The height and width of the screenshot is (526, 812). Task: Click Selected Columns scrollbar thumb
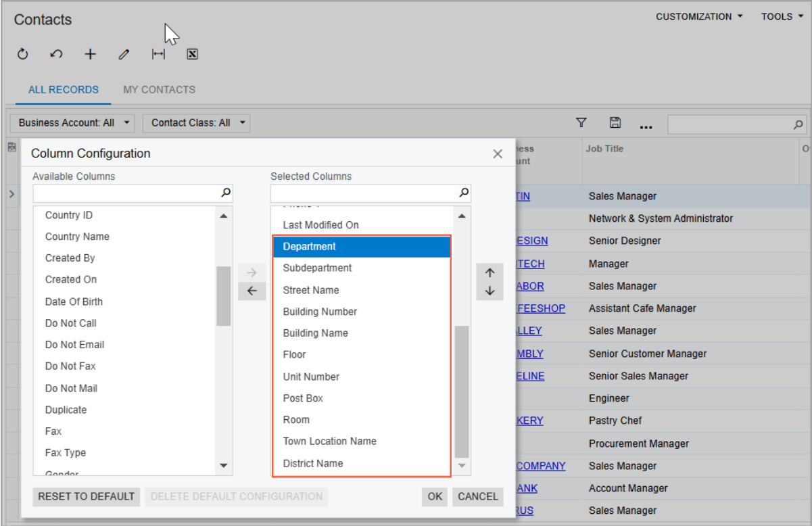coord(462,392)
